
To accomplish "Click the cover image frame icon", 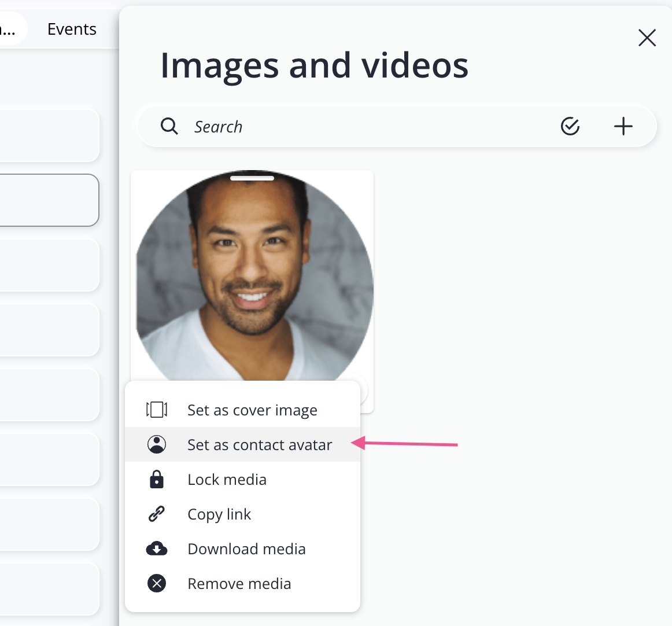I will point(157,410).
